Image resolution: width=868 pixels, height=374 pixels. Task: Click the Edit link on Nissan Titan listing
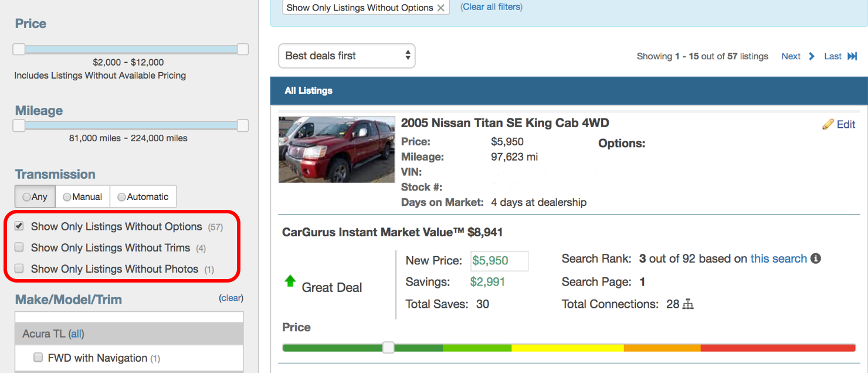pyautogui.click(x=846, y=124)
